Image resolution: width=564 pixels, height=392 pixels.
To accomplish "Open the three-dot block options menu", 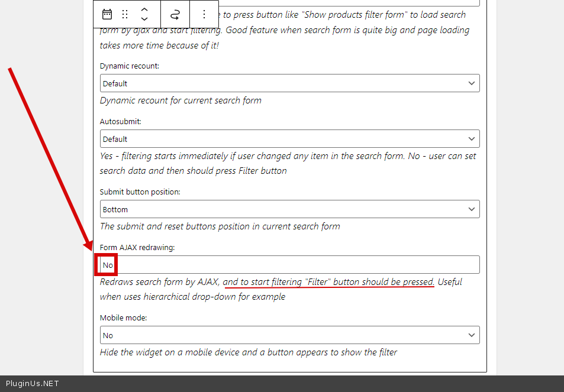I will (x=204, y=14).
